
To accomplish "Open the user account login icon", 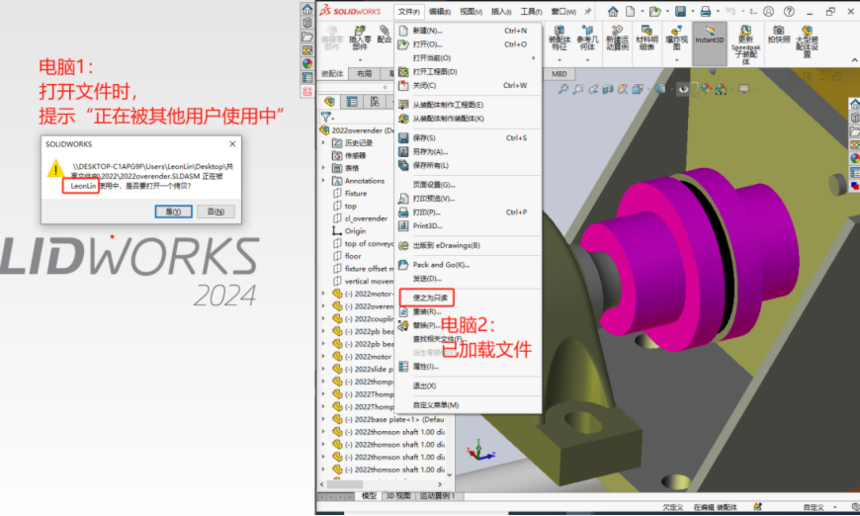I will pos(769,11).
